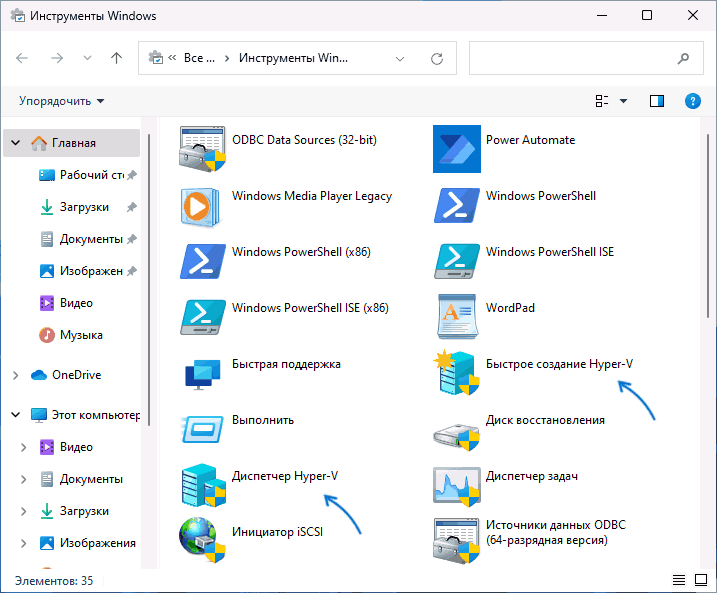Viewport: 717px width, 593px height.
Task: Open address bar history dropdown
Action: tap(400, 59)
